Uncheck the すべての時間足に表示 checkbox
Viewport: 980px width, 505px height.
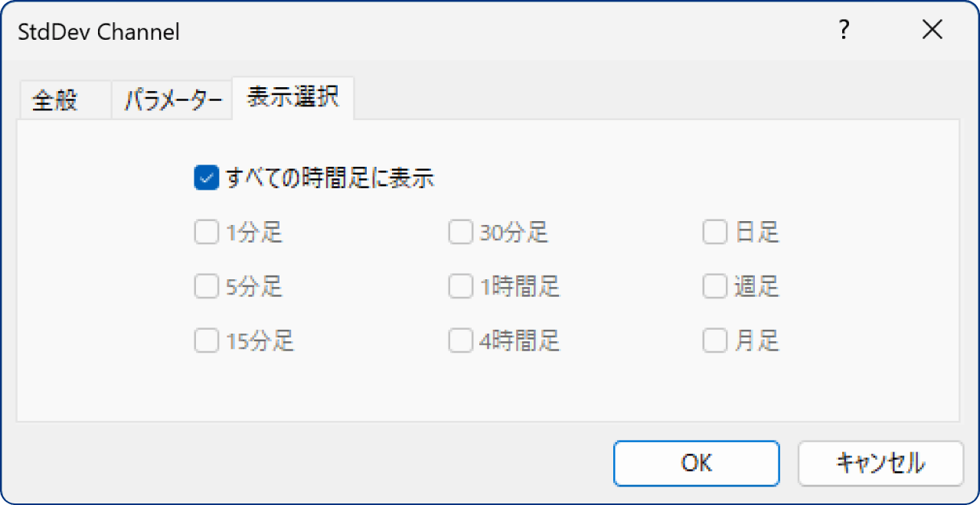pyautogui.click(x=207, y=178)
